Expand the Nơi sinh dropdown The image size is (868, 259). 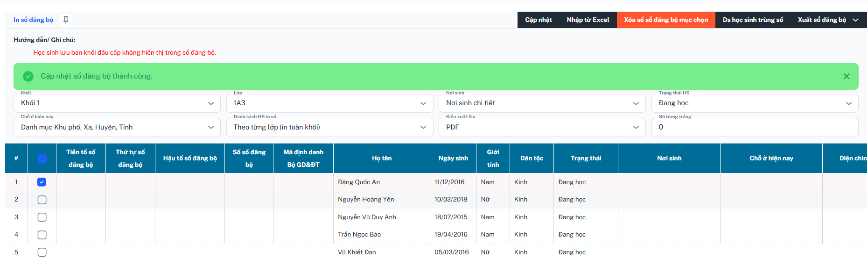[542, 103]
